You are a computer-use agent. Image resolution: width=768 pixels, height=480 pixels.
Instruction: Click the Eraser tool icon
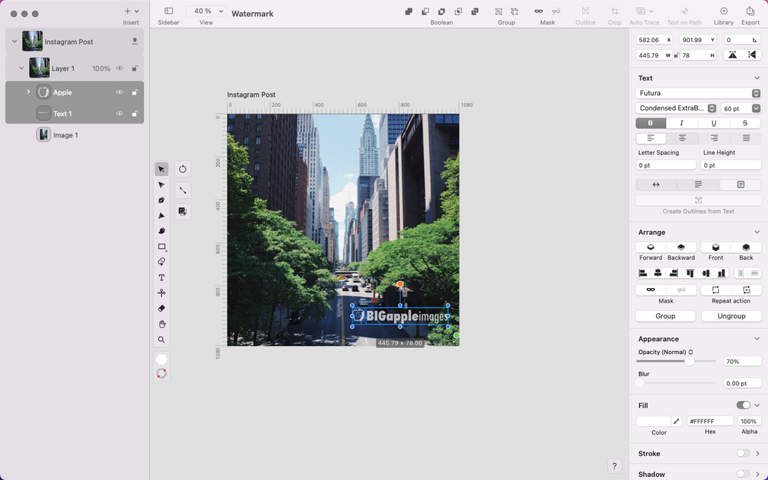tap(161, 308)
